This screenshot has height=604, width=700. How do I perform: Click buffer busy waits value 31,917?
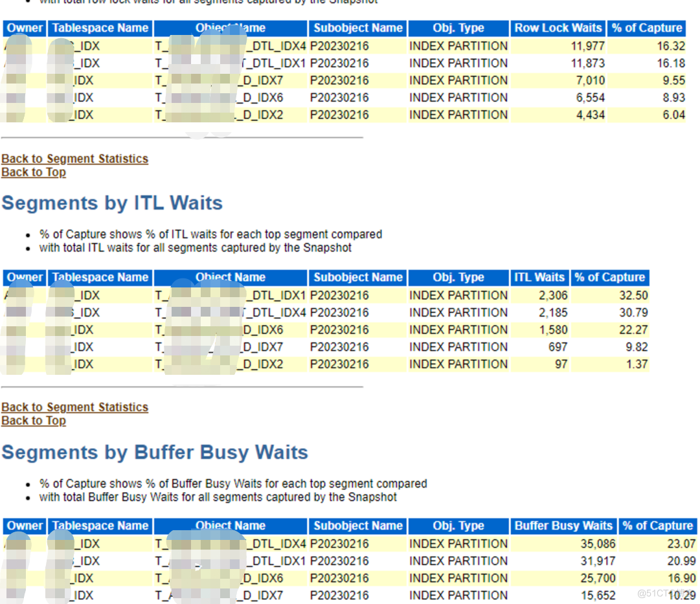[598, 561]
